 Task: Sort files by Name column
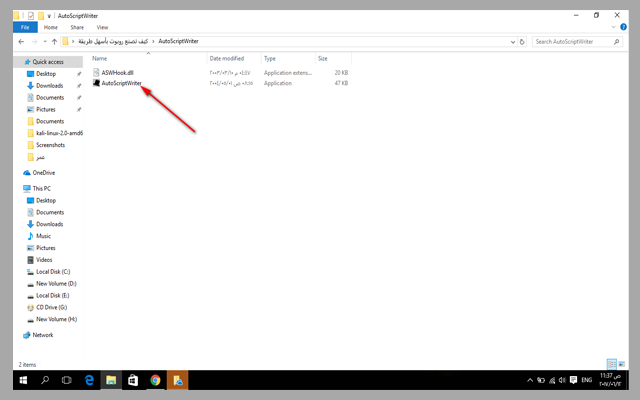[x=100, y=58]
